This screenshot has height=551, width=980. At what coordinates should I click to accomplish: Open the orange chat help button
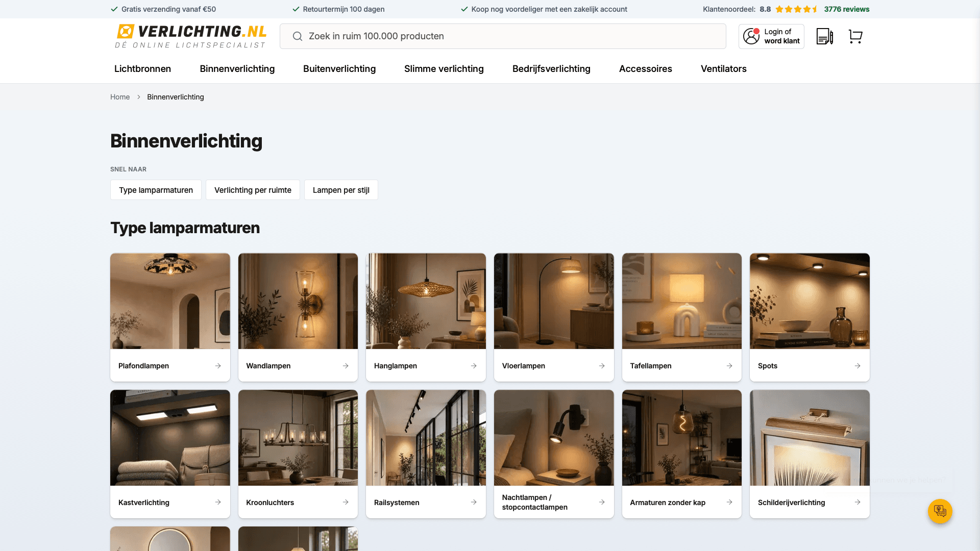click(x=940, y=511)
